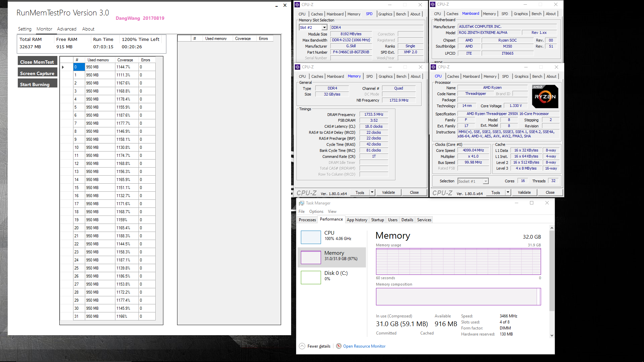This screenshot has height=362, width=644.
Task: Select the Disk 0 (C:) graph in sidebar
Action: click(x=311, y=277)
